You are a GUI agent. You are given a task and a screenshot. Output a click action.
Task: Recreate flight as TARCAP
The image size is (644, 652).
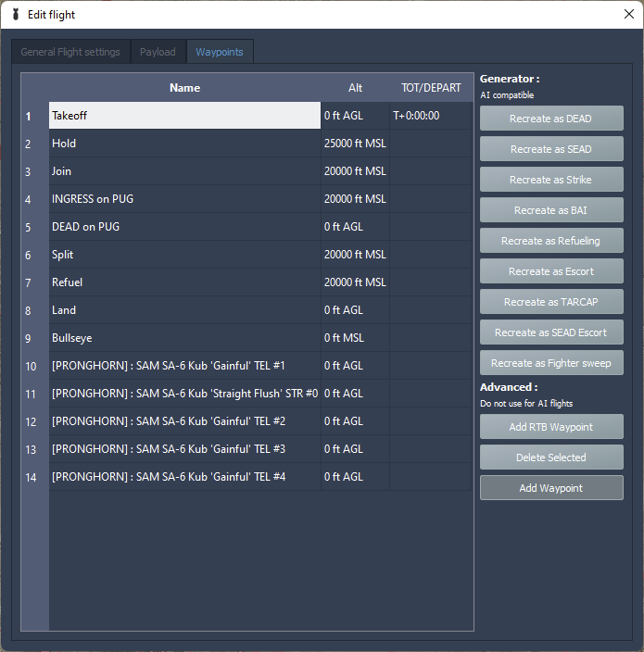pos(551,302)
